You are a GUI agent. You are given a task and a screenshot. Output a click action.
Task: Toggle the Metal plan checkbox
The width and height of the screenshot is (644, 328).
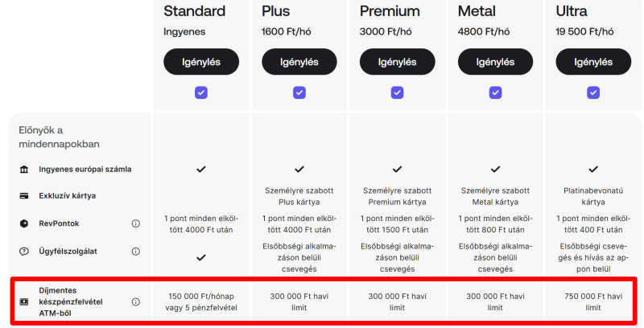click(x=495, y=92)
